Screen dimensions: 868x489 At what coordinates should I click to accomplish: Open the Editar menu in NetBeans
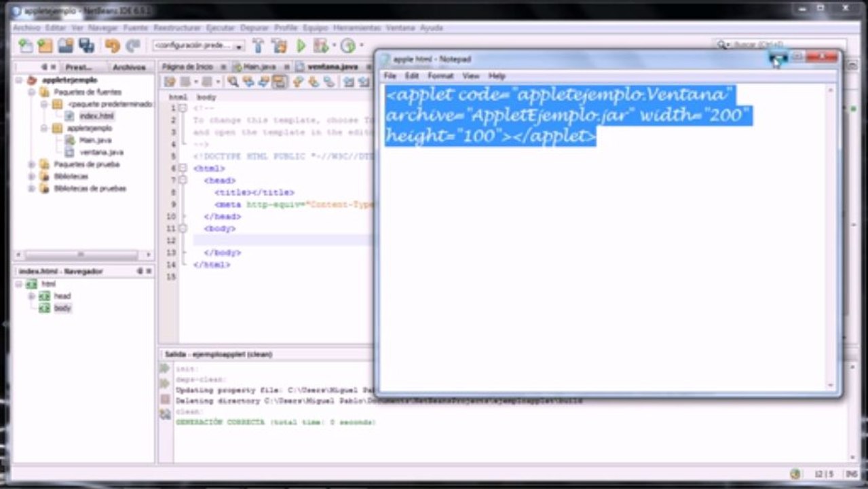pos(56,28)
